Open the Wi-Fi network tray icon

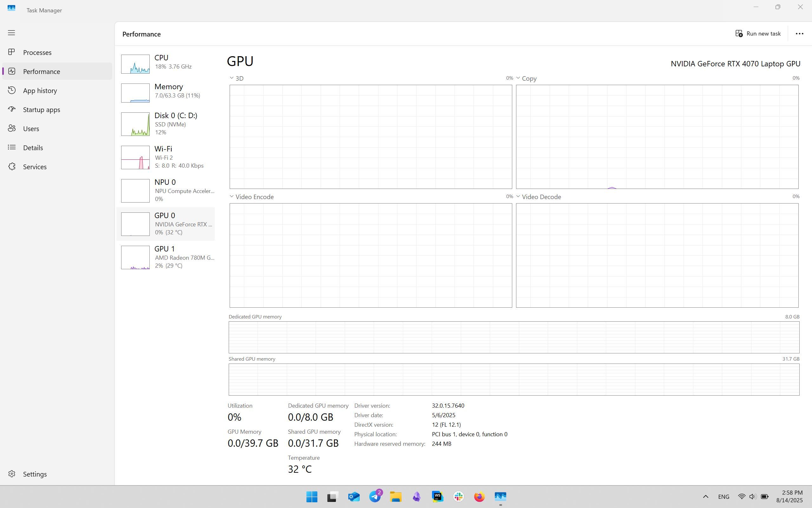pyautogui.click(x=742, y=497)
